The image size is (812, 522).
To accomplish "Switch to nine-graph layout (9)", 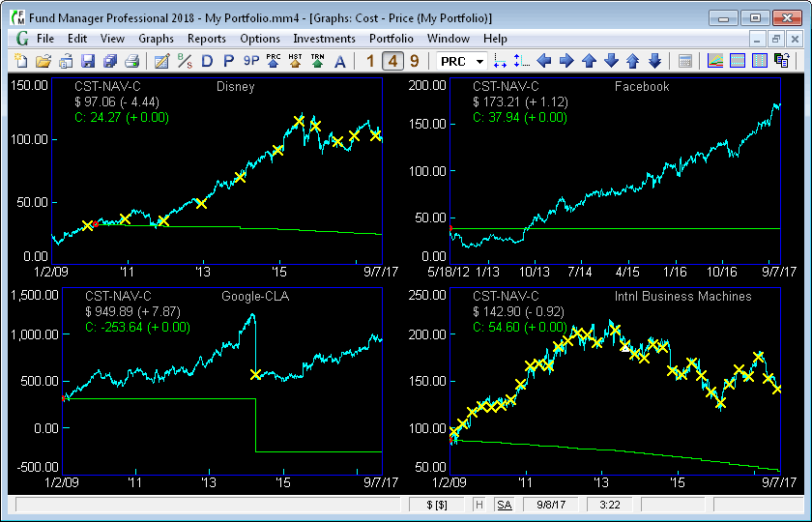I will [x=415, y=61].
